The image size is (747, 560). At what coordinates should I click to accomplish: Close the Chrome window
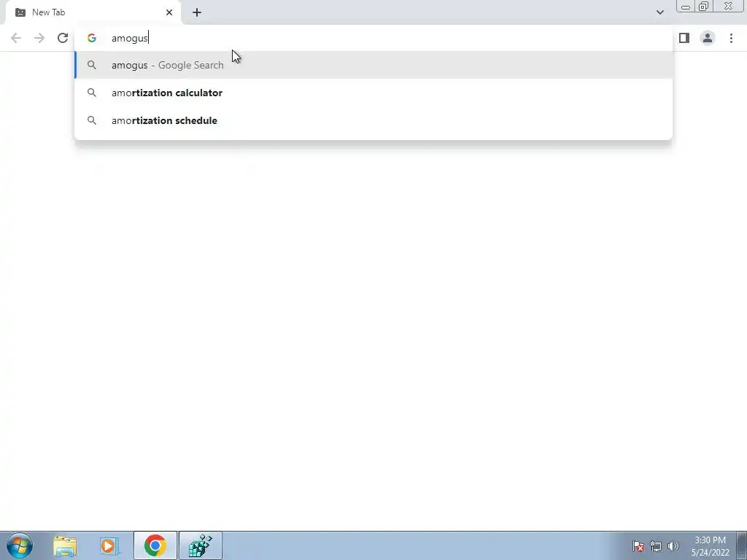(x=729, y=6)
